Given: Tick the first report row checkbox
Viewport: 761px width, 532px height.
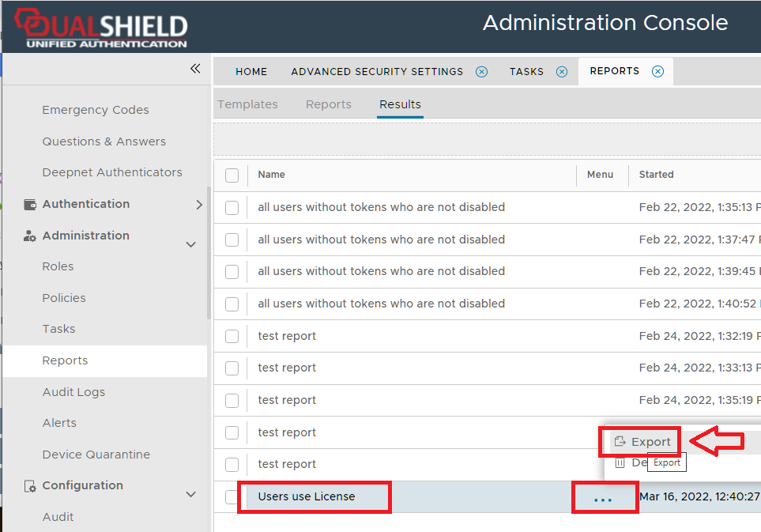Looking at the screenshot, I should pos(232,207).
